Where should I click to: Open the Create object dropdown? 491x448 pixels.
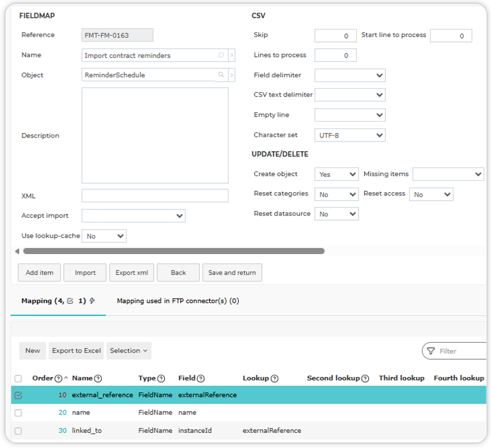(x=336, y=174)
